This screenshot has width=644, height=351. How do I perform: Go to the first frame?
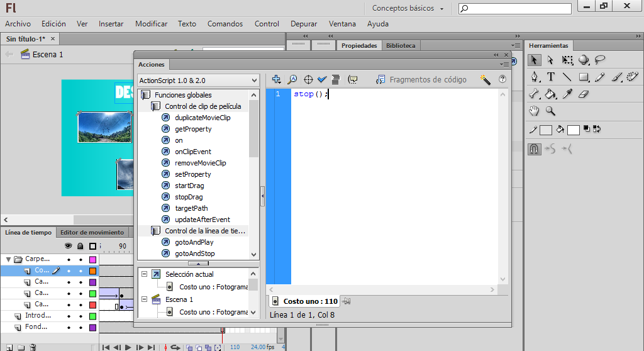click(x=106, y=347)
